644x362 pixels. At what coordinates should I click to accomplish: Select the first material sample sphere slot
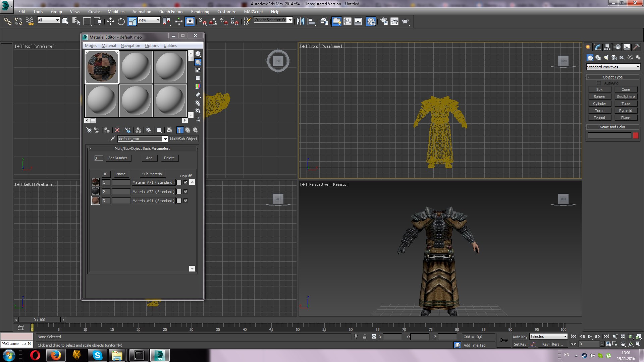pyautogui.click(x=102, y=67)
